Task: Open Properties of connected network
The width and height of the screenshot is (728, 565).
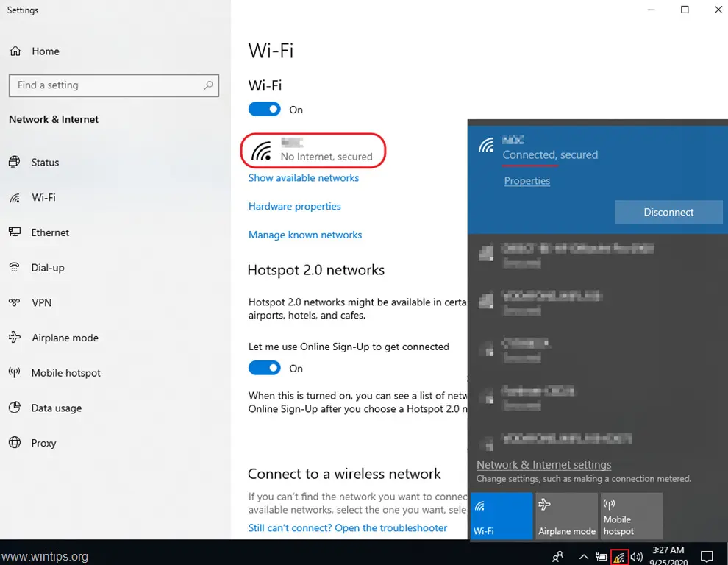Action: [x=527, y=181]
